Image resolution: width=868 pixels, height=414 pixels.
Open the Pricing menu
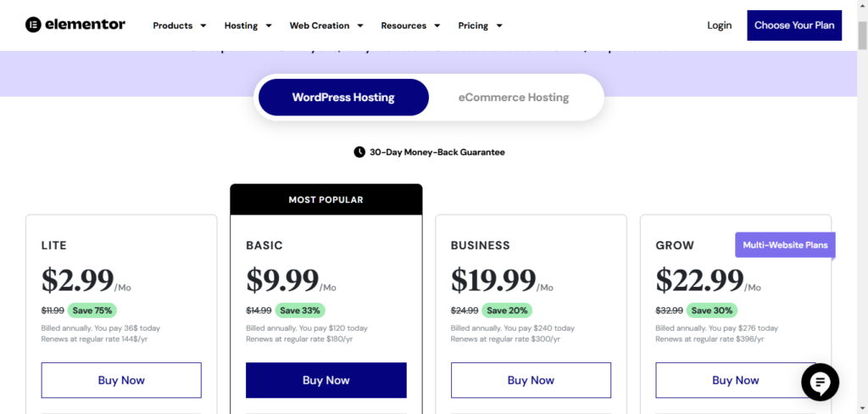480,25
